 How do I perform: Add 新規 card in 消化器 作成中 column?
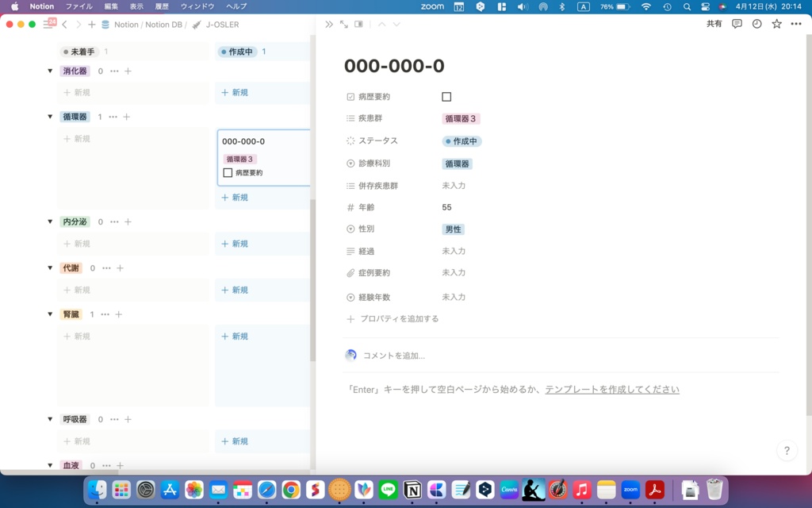[235, 92]
